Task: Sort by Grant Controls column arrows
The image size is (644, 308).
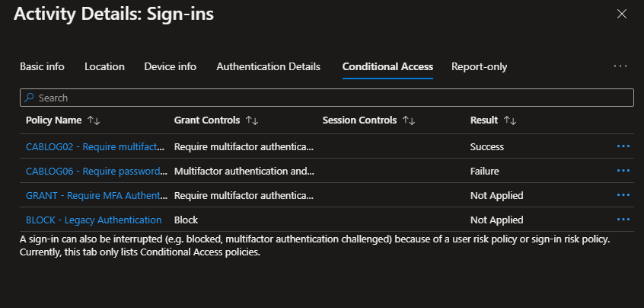Action: point(252,120)
